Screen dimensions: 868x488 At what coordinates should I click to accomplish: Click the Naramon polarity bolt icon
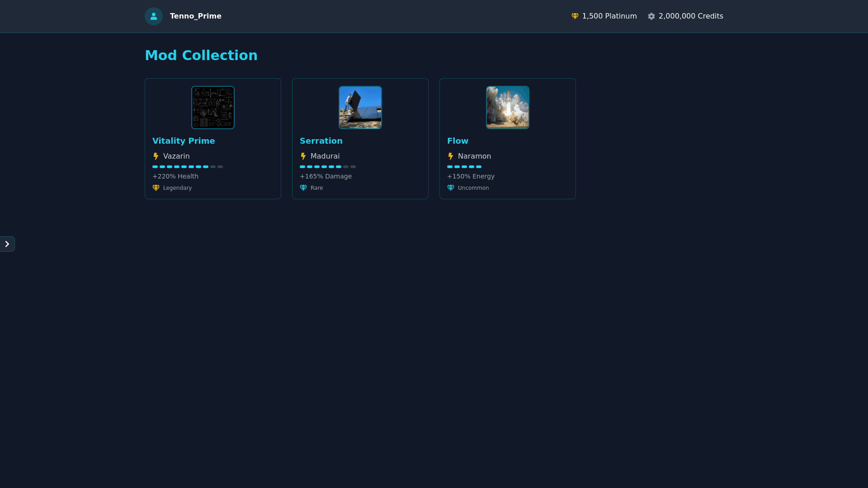[451, 156]
